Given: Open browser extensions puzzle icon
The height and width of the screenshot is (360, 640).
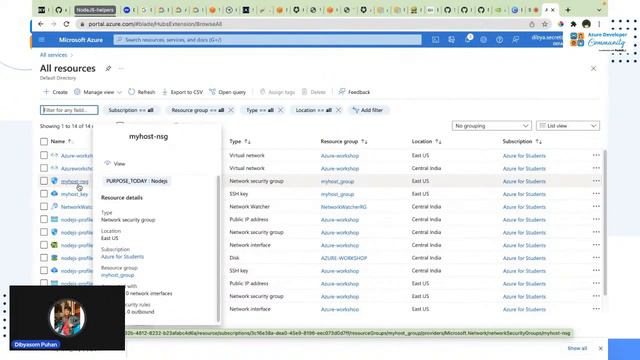Looking at the screenshot, I should pyautogui.click(x=573, y=24).
